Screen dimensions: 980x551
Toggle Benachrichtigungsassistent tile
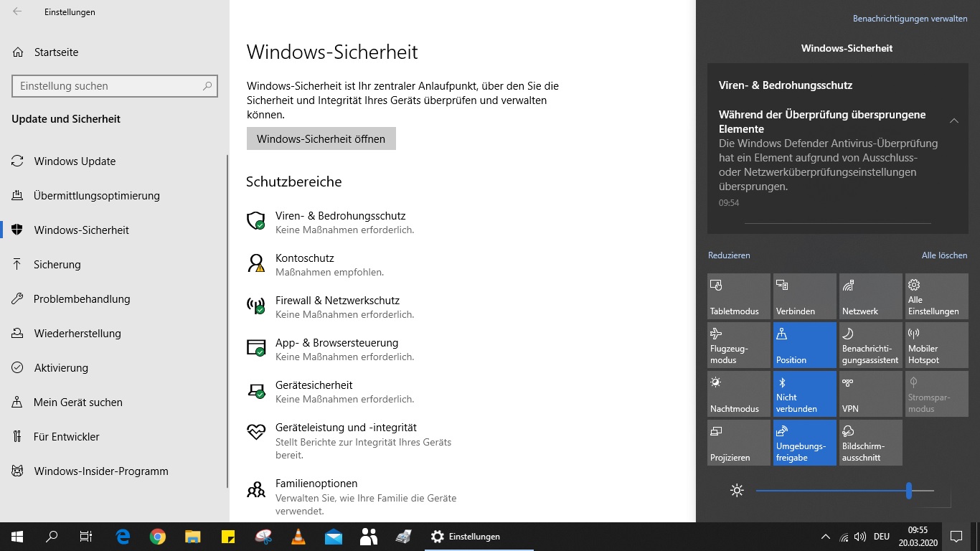coord(871,345)
